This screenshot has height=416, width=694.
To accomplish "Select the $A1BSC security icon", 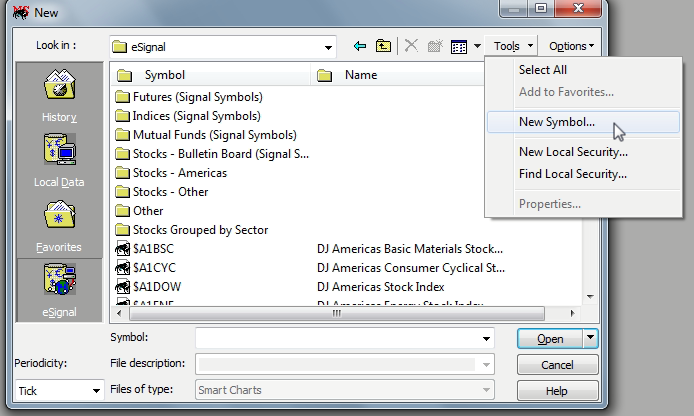I will pyautogui.click(x=122, y=249).
